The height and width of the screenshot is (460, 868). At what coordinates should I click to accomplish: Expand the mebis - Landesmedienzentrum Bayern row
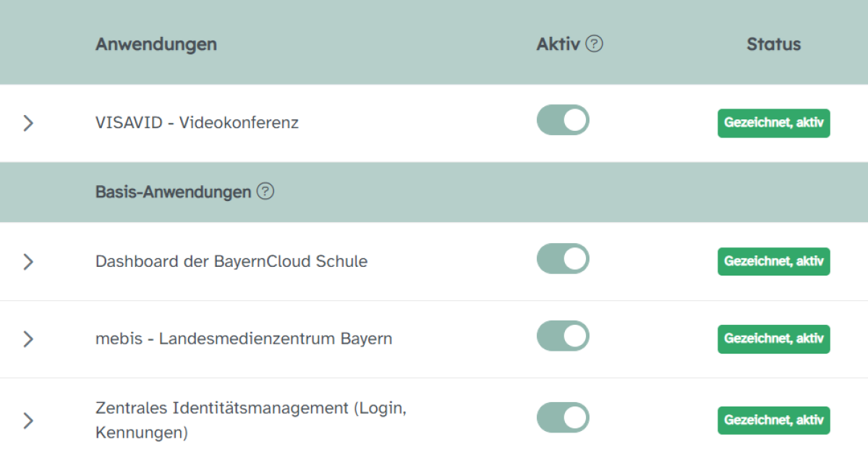[x=28, y=338]
